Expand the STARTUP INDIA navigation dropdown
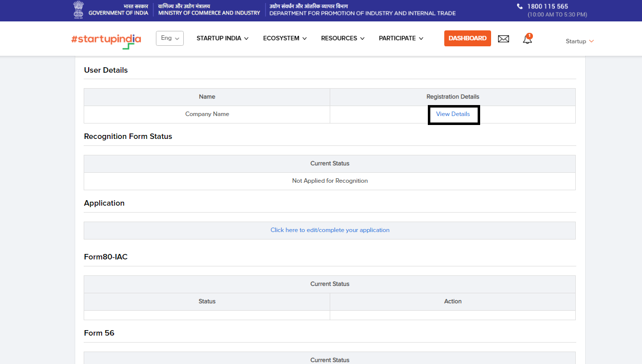 [247, 38]
